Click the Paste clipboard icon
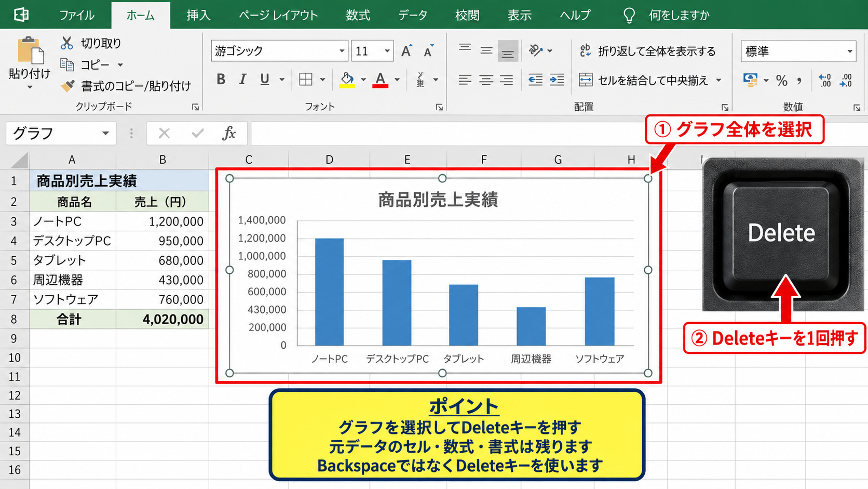 click(x=31, y=51)
